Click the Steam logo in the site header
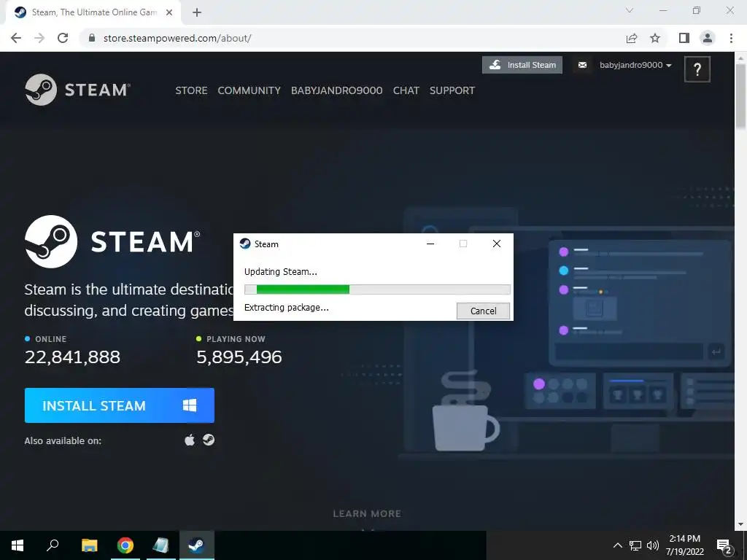 (77, 90)
